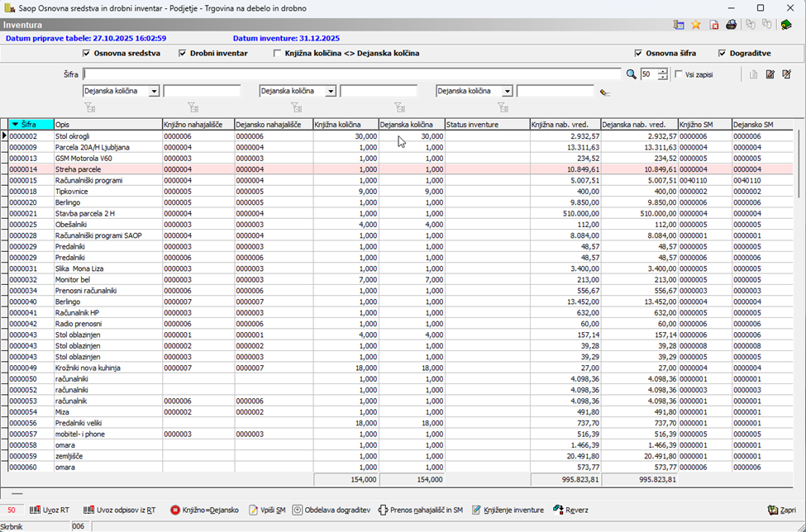Image resolution: width=806 pixels, height=532 pixels.
Task: Open help via the green book icon
Action: pyautogui.click(x=786, y=25)
